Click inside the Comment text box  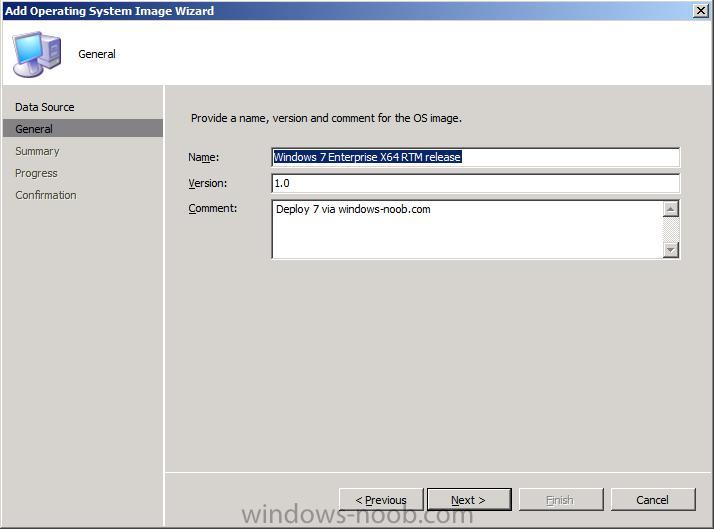coord(467,229)
